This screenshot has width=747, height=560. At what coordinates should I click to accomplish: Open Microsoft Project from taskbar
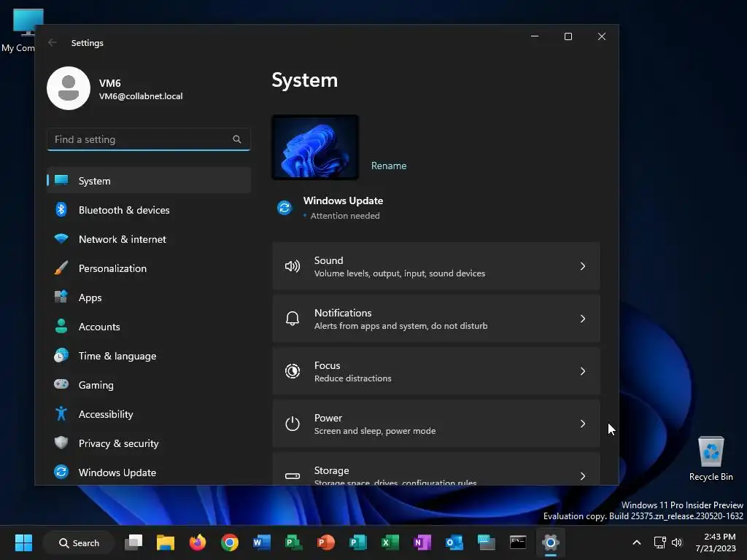[x=293, y=542]
